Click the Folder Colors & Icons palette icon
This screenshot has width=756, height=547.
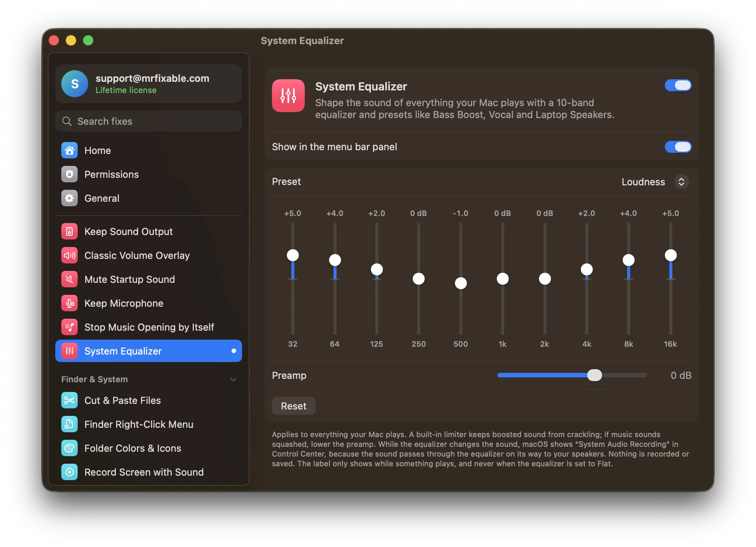pyautogui.click(x=69, y=448)
